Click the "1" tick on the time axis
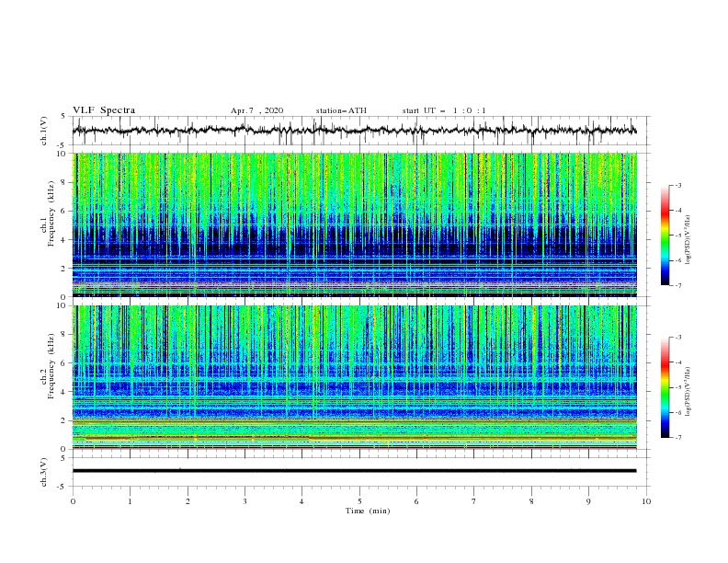Image resolution: width=728 pixels, height=563 pixels. click(x=130, y=501)
